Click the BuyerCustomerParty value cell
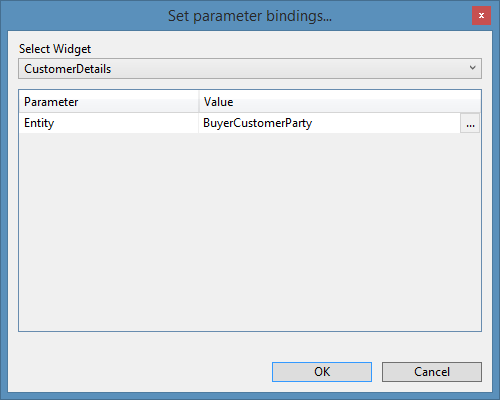Viewport: 500px width, 400px height. [x=329, y=123]
